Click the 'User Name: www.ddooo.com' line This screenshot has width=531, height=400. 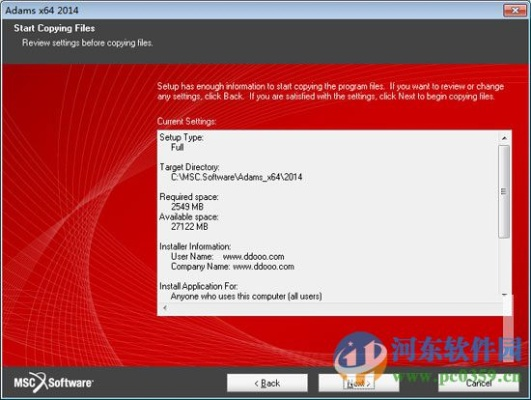pyautogui.click(x=228, y=256)
